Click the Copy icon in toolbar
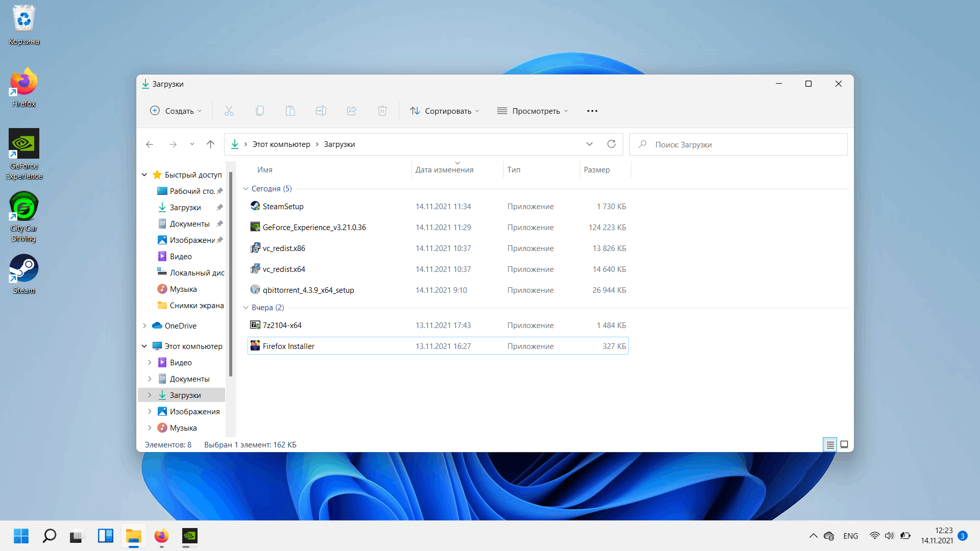The image size is (980, 551). point(260,111)
